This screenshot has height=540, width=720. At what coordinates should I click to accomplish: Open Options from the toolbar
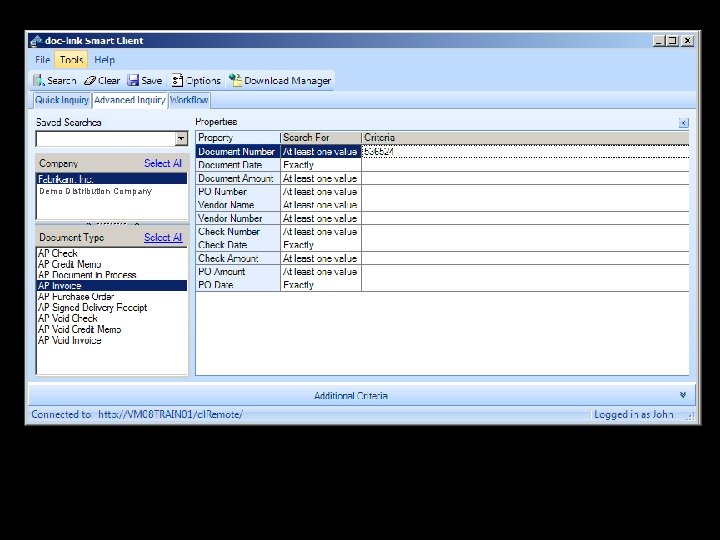(196, 81)
